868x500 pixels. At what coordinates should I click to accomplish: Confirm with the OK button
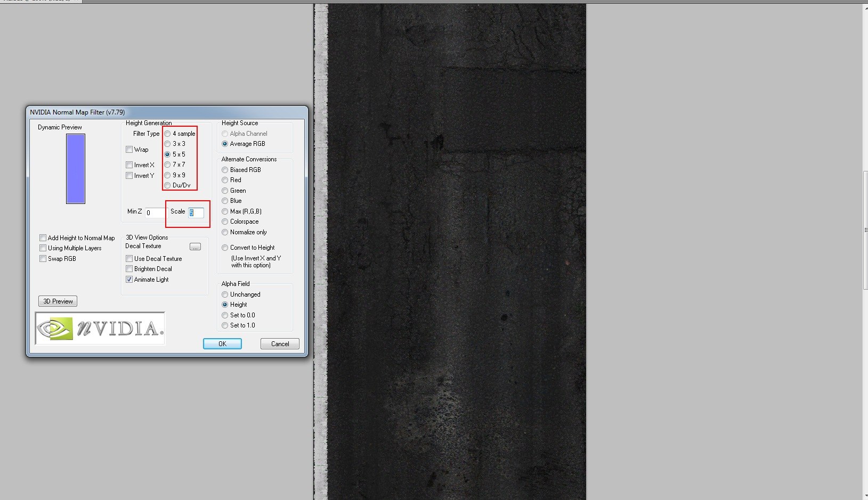[x=222, y=344]
